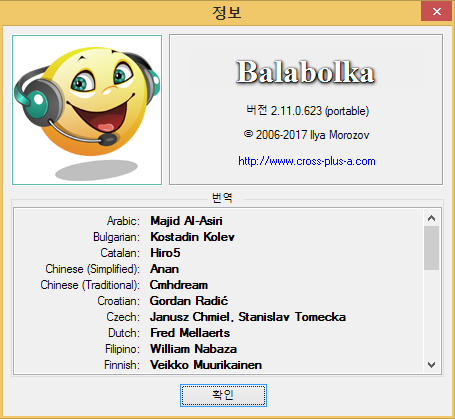The height and width of the screenshot is (419, 455).
Task: Click the Chinese (Simplified) label
Action: click(x=93, y=269)
